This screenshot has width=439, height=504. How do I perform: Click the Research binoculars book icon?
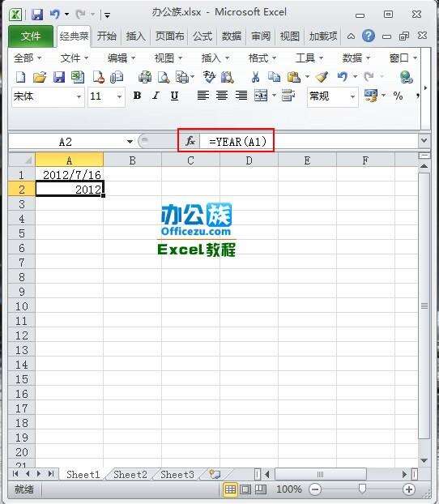[228, 77]
